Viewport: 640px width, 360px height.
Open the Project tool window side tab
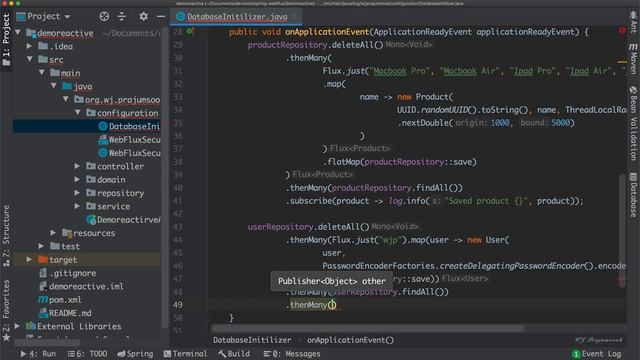6,40
